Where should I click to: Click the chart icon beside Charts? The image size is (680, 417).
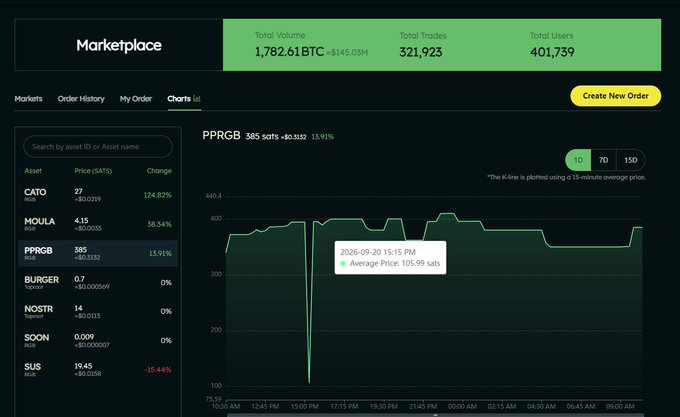197,98
